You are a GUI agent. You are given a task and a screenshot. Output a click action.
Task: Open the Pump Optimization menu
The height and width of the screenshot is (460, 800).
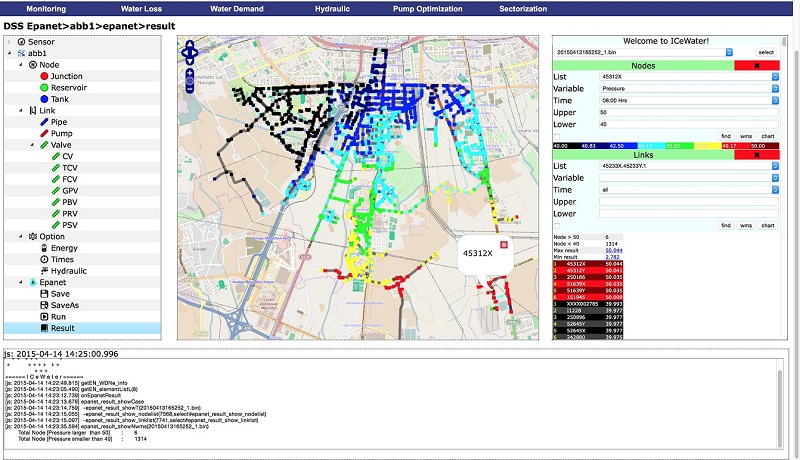[428, 9]
